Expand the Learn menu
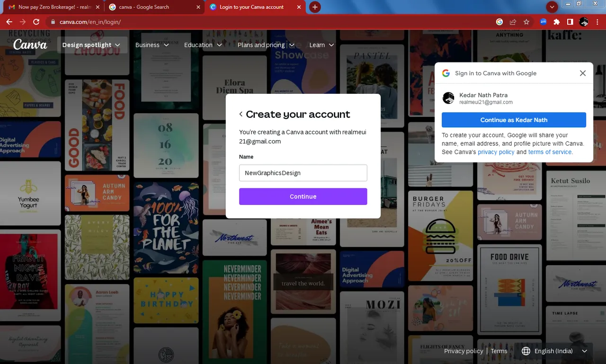This screenshot has height=364, width=606. click(x=321, y=45)
